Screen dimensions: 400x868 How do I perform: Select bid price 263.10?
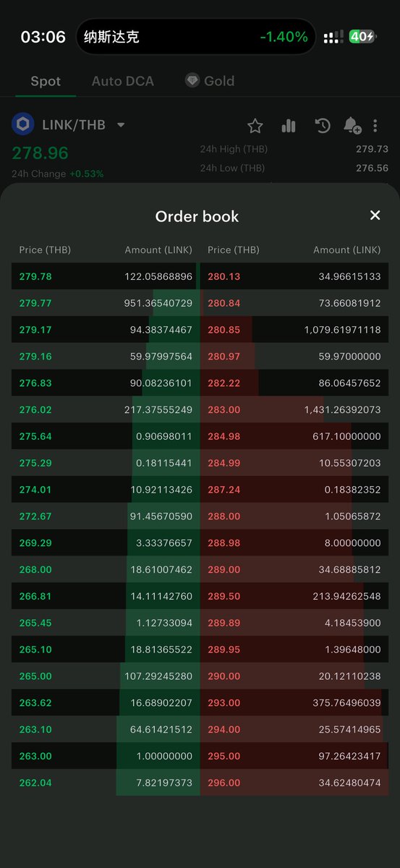click(35, 729)
